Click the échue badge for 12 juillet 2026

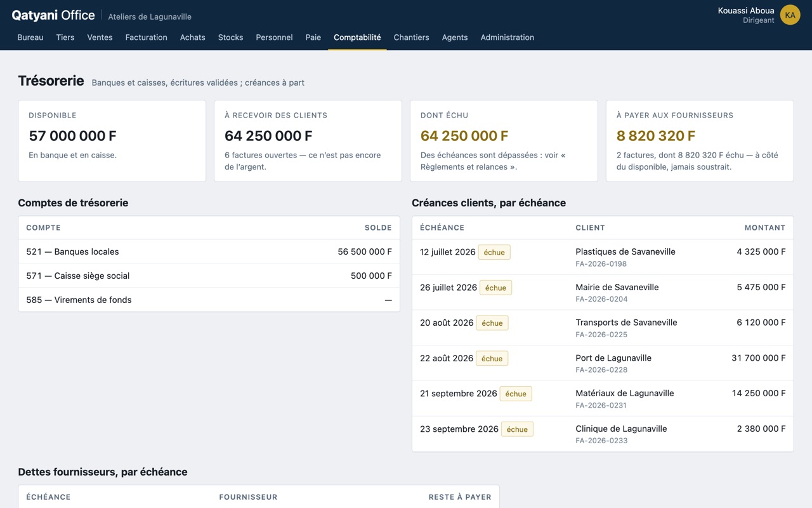tap(494, 252)
